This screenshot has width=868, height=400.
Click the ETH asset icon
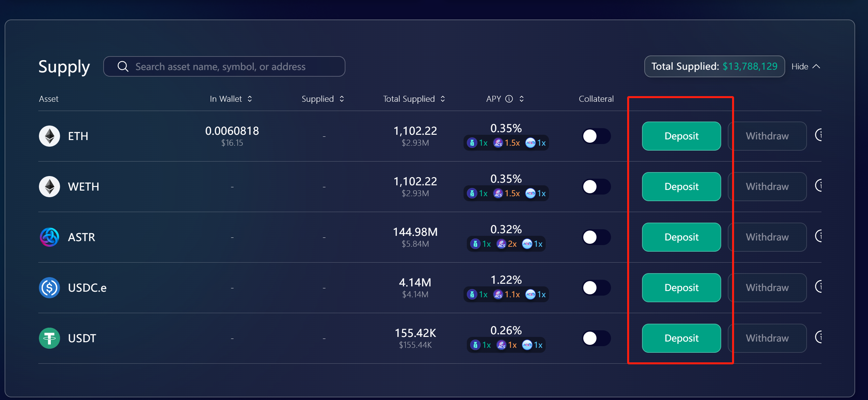pos(49,136)
